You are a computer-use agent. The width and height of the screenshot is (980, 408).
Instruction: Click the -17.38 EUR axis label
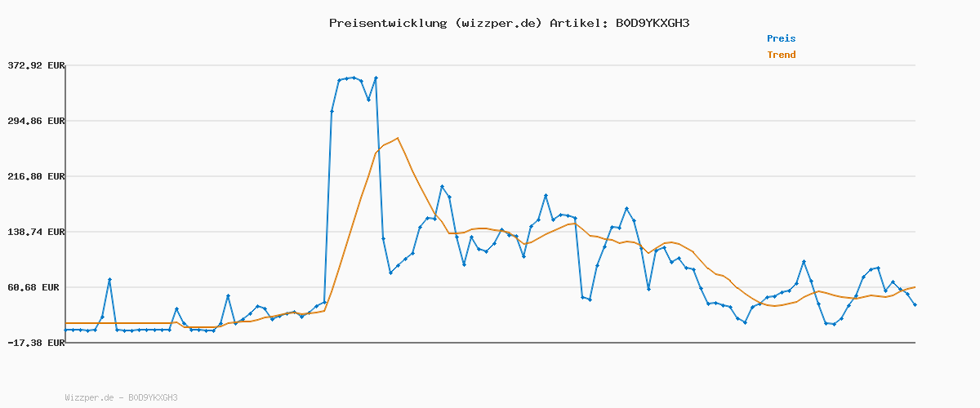click(x=34, y=343)
